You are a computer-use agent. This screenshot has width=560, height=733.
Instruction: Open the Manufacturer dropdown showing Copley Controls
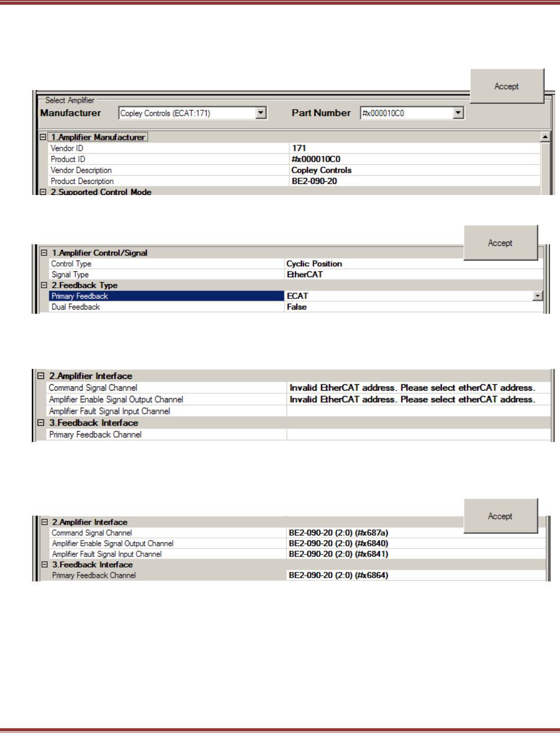261,113
